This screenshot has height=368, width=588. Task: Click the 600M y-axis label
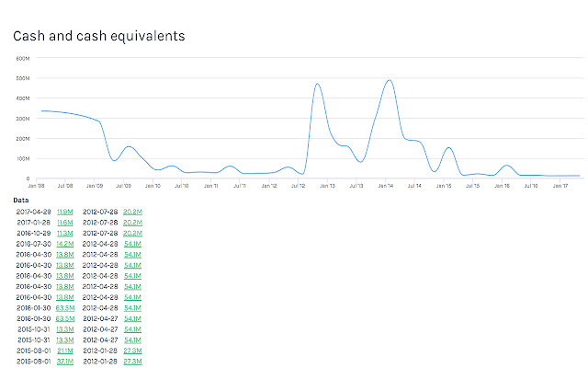pyautogui.click(x=23, y=58)
